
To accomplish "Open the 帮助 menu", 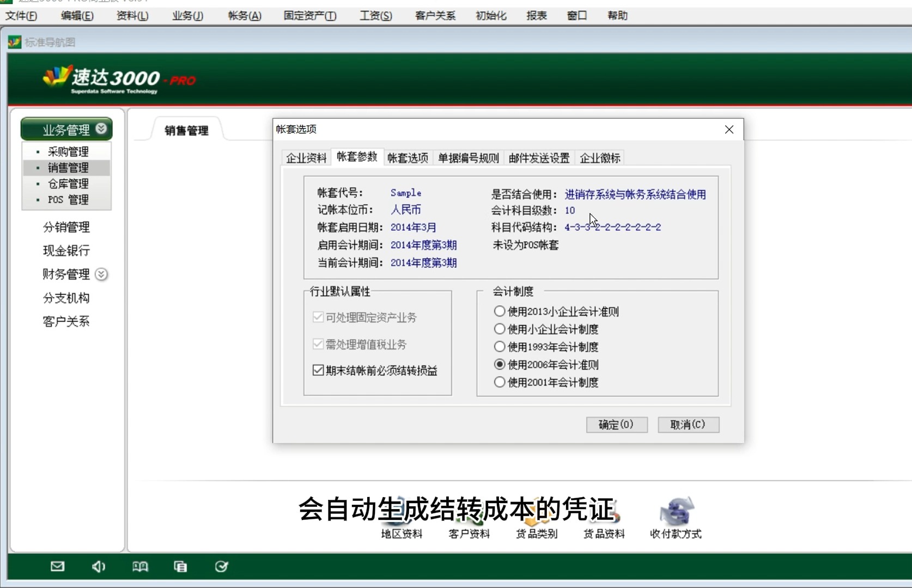I will coord(618,16).
